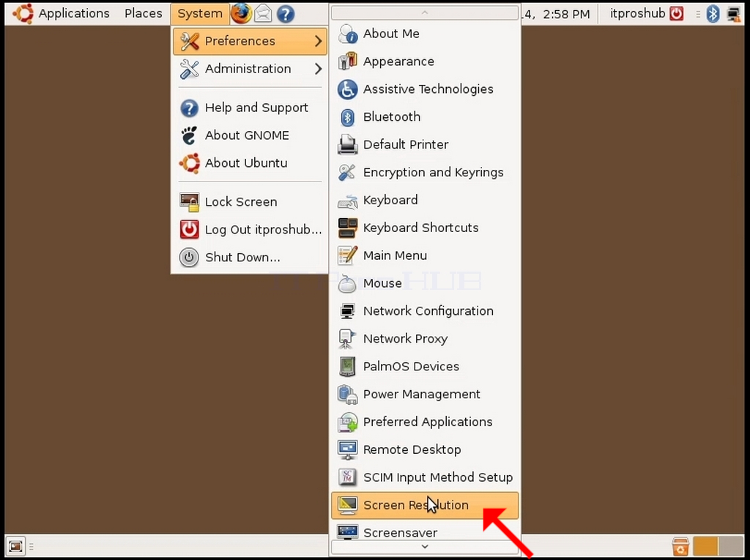The image size is (750, 560).
Task: Click the Network Configuration icon
Action: click(348, 311)
